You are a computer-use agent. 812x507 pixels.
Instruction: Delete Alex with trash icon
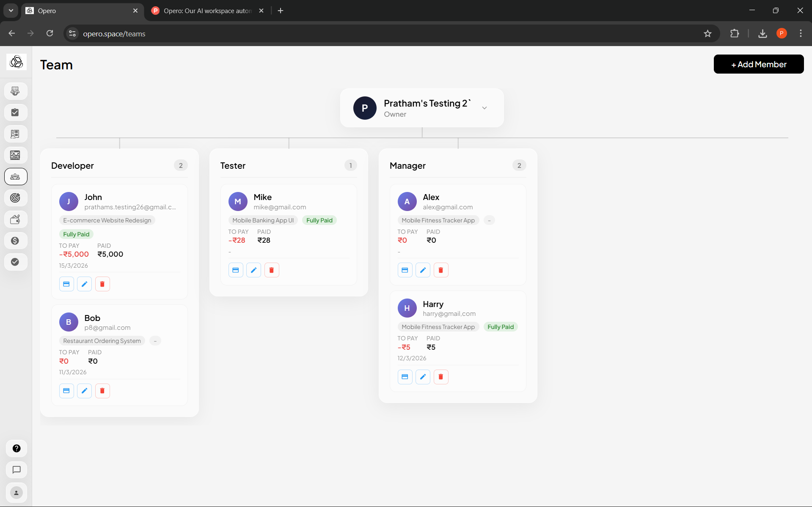click(x=441, y=270)
